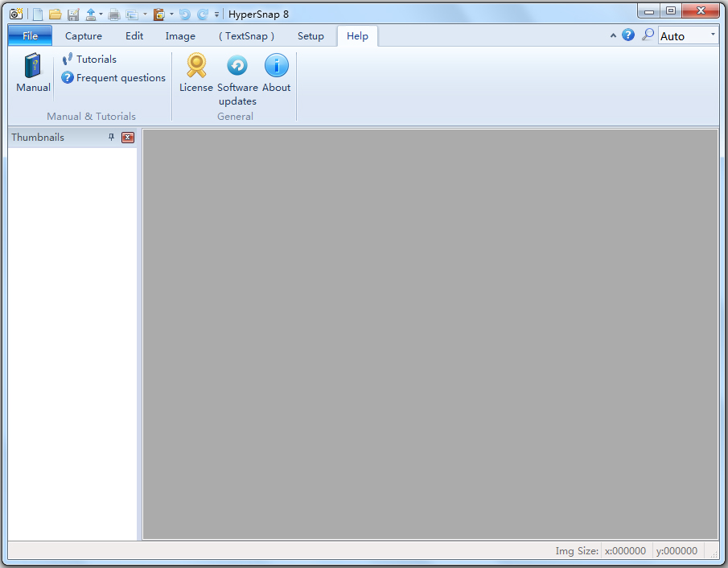Open the Auto zoom combo box
728x568 pixels.
[x=688, y=35]
